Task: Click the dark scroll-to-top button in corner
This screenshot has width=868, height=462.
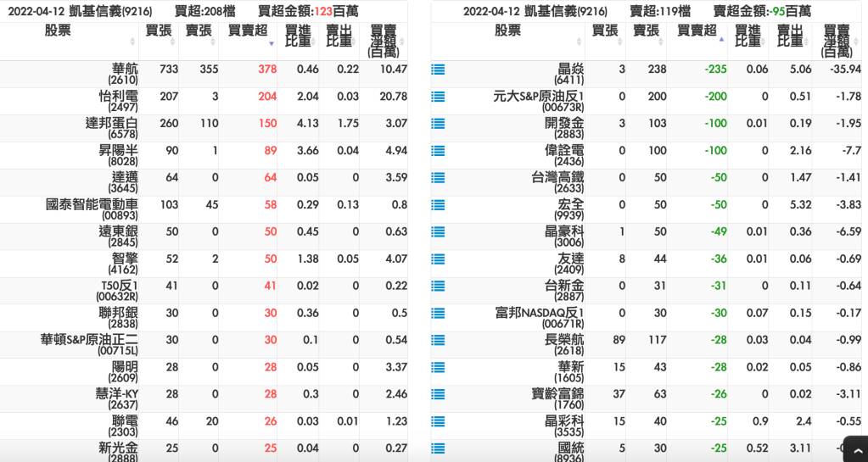Action: pos(855,448)
